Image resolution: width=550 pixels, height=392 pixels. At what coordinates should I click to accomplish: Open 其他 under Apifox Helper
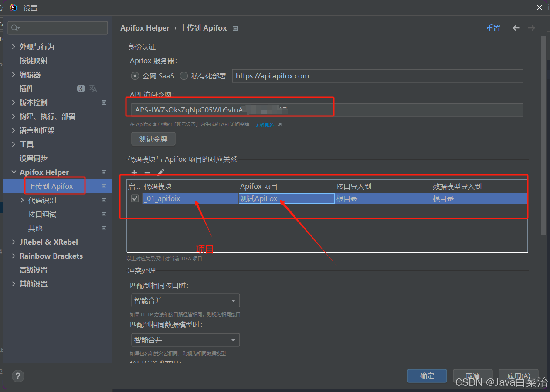coord(35,228)
